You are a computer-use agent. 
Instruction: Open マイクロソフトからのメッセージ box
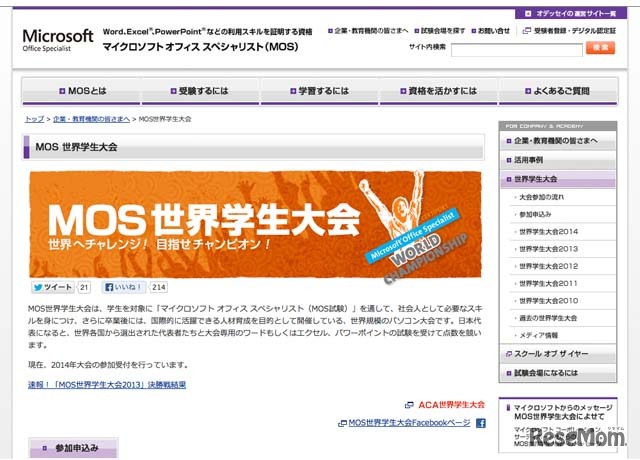click(558, 424)
